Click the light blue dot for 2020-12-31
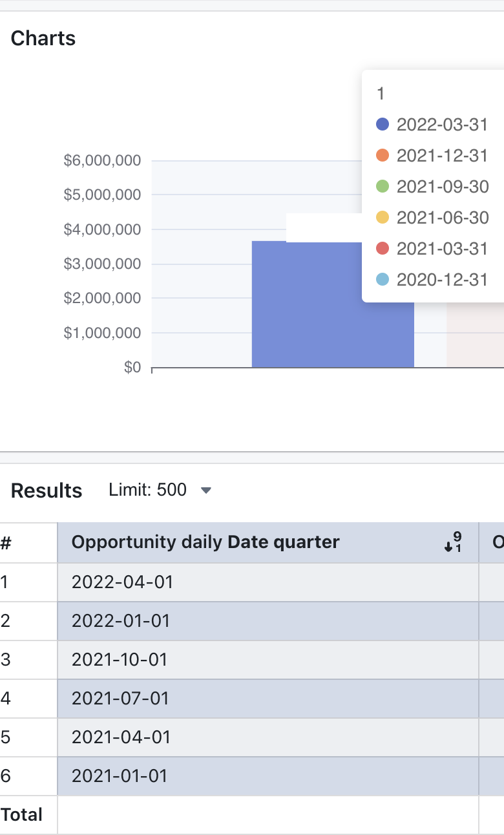This screenshot has height=835, width=504. [x=383, y=279]
